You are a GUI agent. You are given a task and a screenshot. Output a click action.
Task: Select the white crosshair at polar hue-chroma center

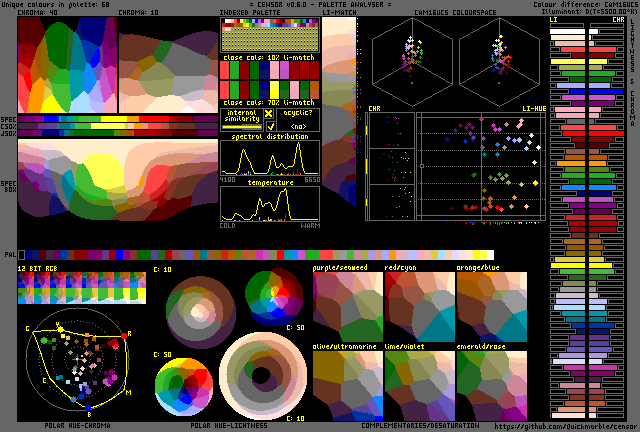77,359
